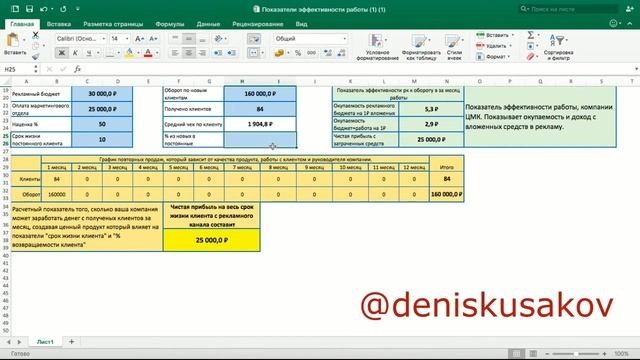The width and height of the screenshot is (640, 360).
Task: Apply the red font color A
Action: point(148,53)
